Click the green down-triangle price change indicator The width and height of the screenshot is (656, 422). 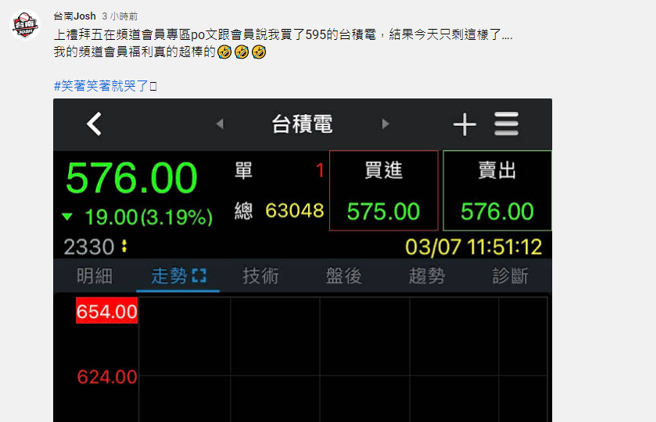67,217
